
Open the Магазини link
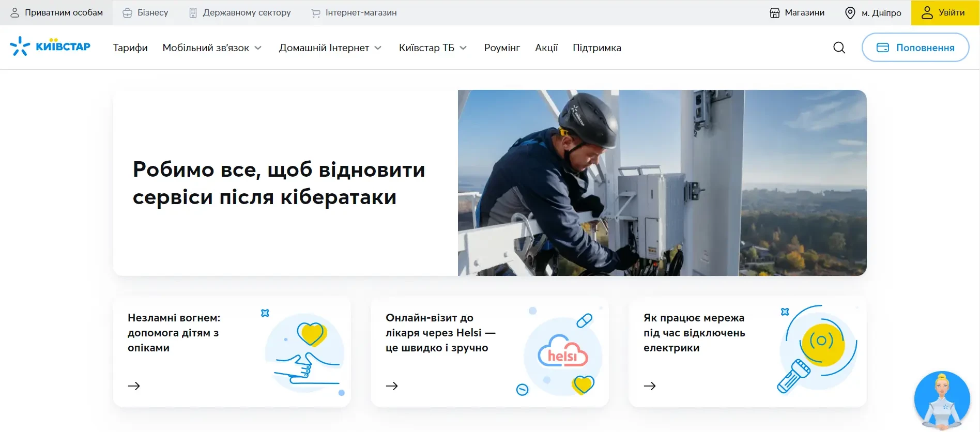(x=797, y=13)
